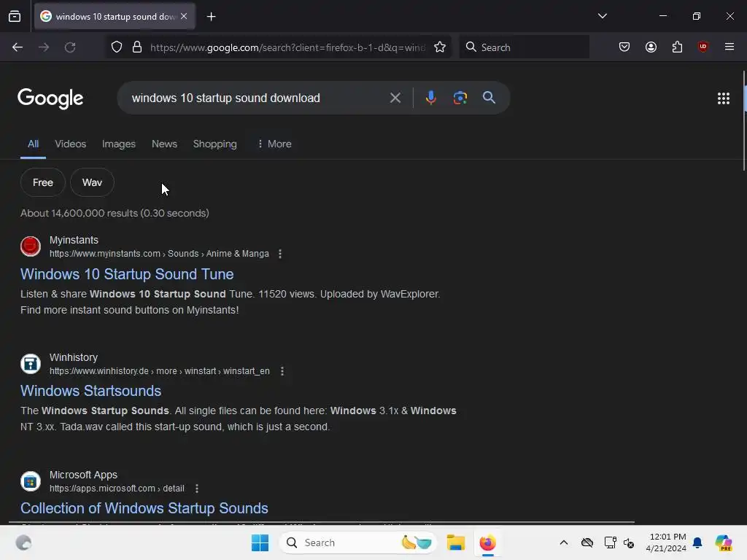Expand the More search filters menu
Screen dimensions: 747x560
pos(274,144)
